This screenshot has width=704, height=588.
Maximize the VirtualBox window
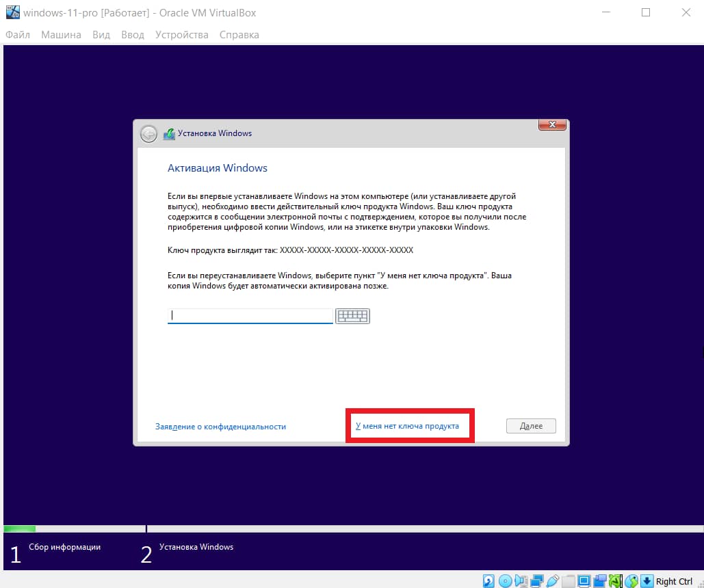[x=646, y=12]
